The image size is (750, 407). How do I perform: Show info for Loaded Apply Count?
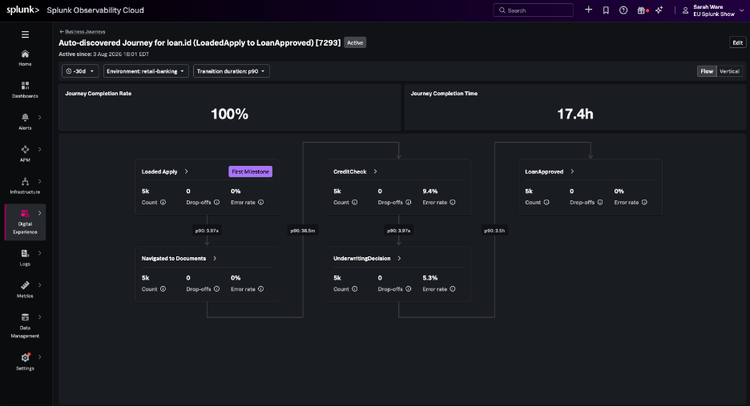(163, 202)
